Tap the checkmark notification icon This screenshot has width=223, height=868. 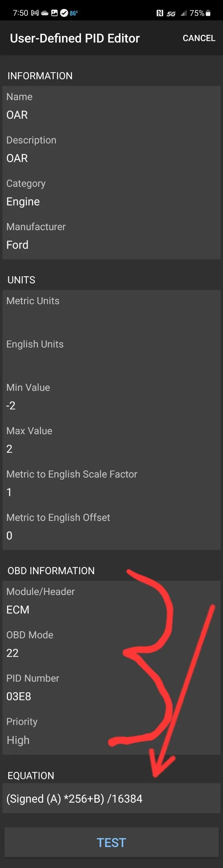pos(64,13)
